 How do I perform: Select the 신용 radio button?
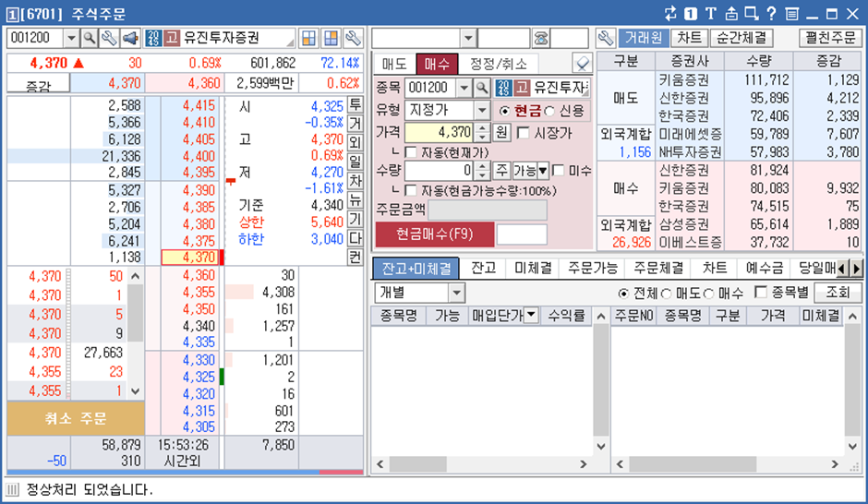click(x=551, y=110)
